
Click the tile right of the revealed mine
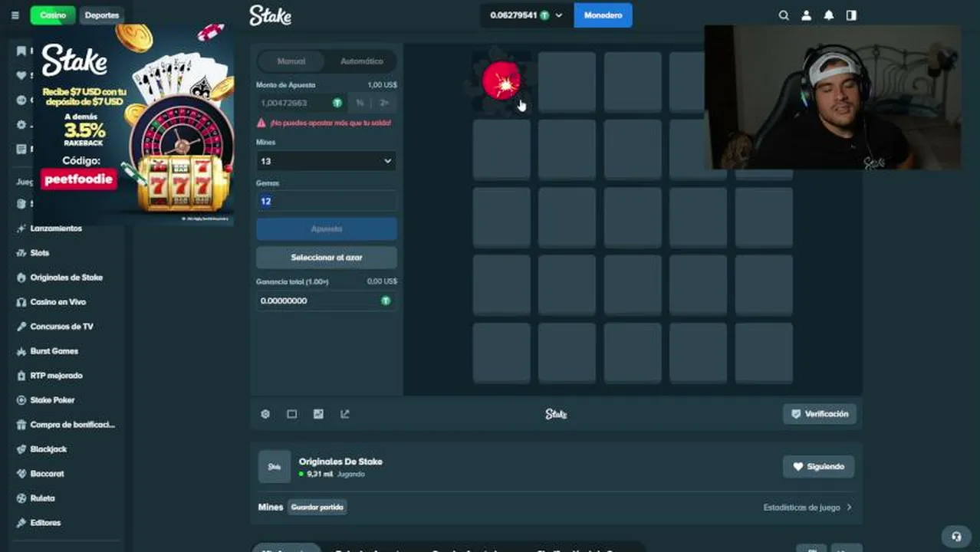tap(567, 81)
